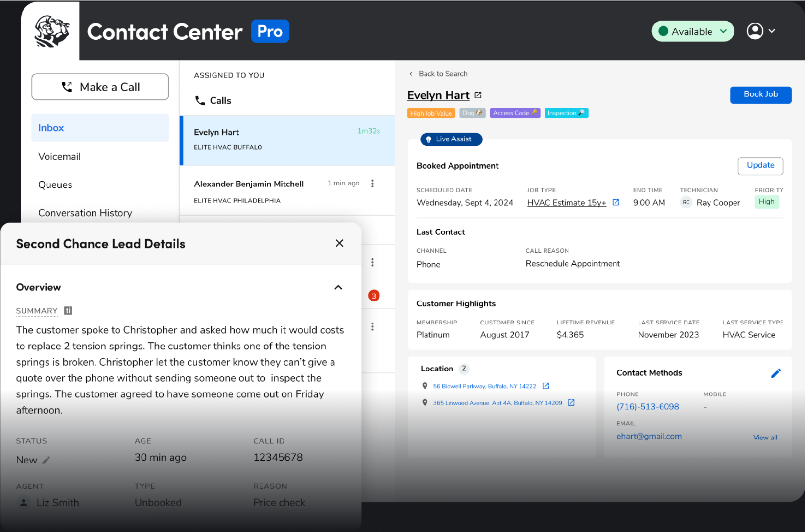Select Inbox in the sidebar

pyautogui.click(x=100, y=128)
